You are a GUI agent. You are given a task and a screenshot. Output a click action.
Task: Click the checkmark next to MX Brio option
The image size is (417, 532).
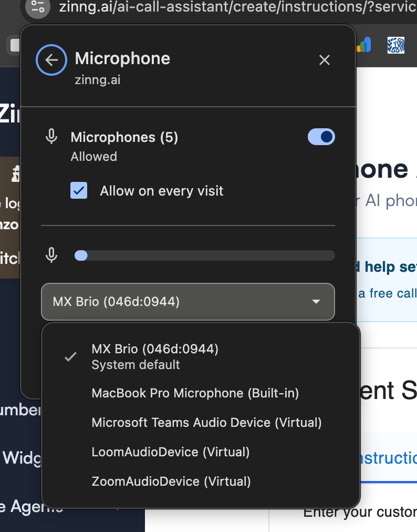point(70,356)
